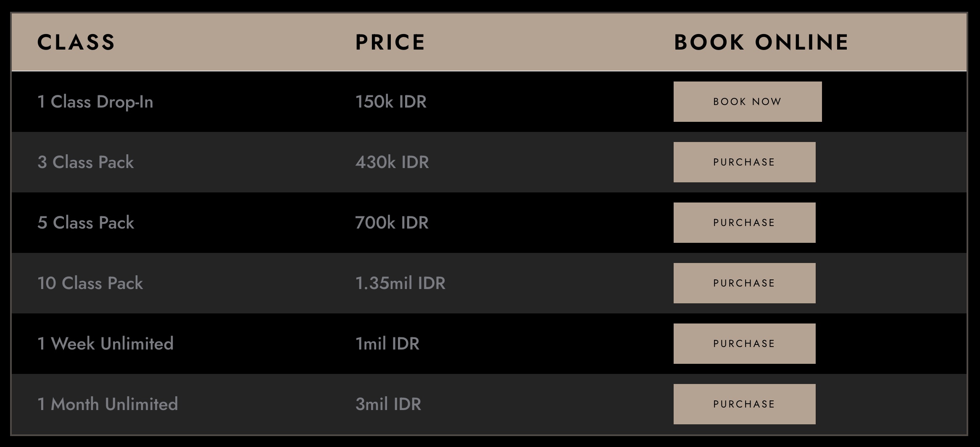980x447 pixels.
Task: Select the 3 Class Pack label
Action: pyautogui.click(x=86, y=162)
